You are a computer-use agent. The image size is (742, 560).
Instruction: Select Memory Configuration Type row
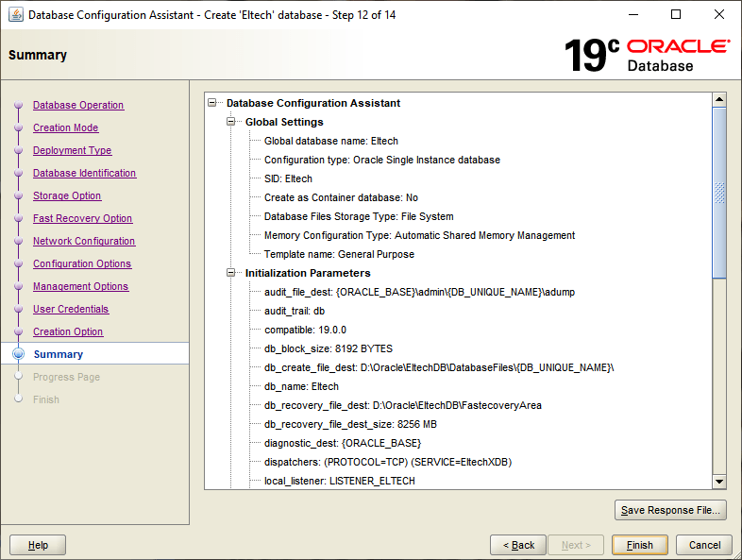(420, 235)
